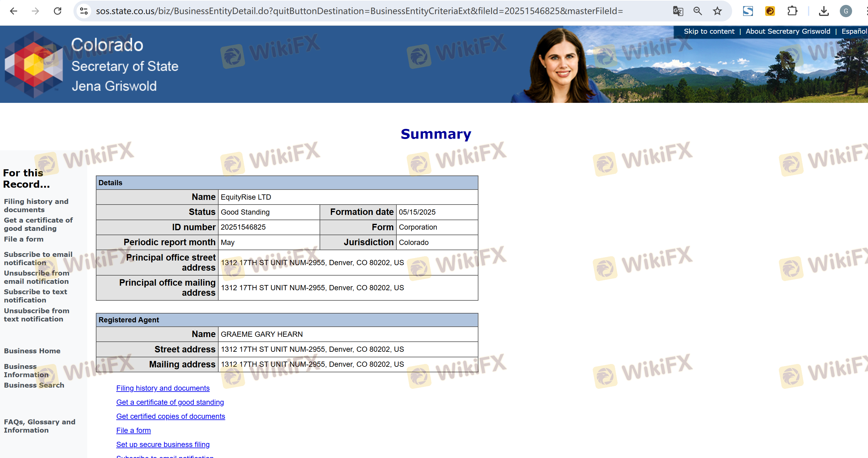Screen dimensions: 868x458
Task: Click registered agent name GRAEME GARY HEARN
Action: point(262,334)
